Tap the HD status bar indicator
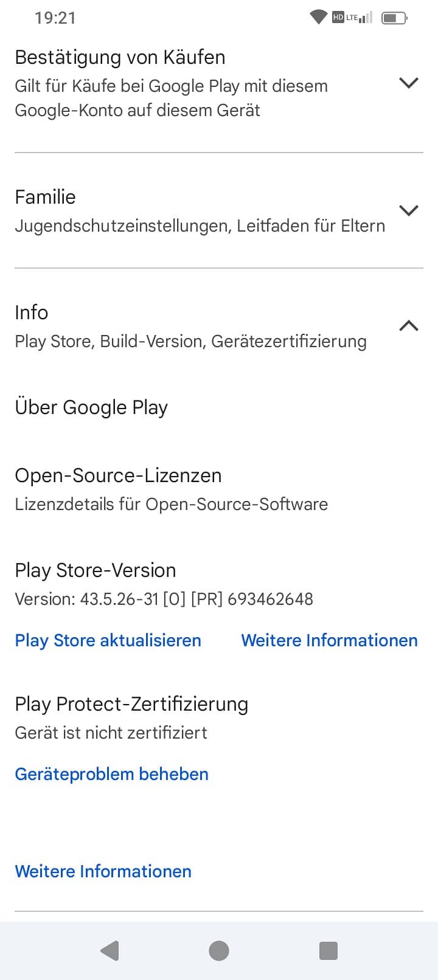This screenshot has width=438, height=980. (338, 18)
